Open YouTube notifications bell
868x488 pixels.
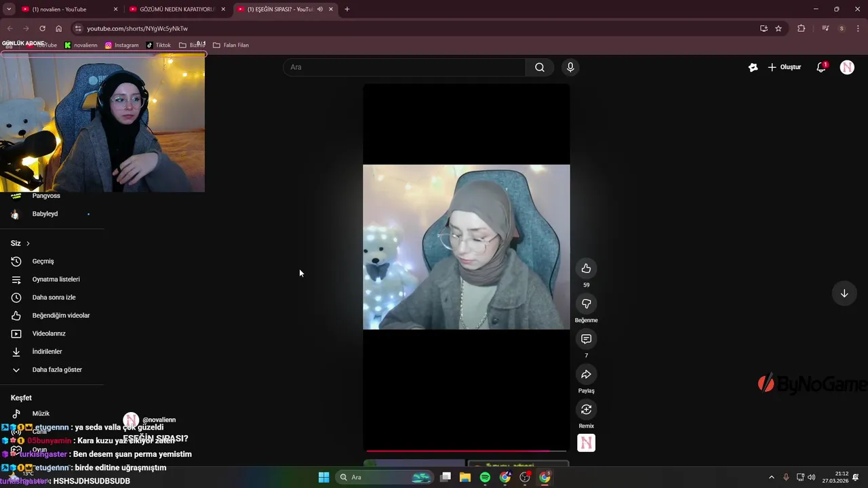coord(821,67)
